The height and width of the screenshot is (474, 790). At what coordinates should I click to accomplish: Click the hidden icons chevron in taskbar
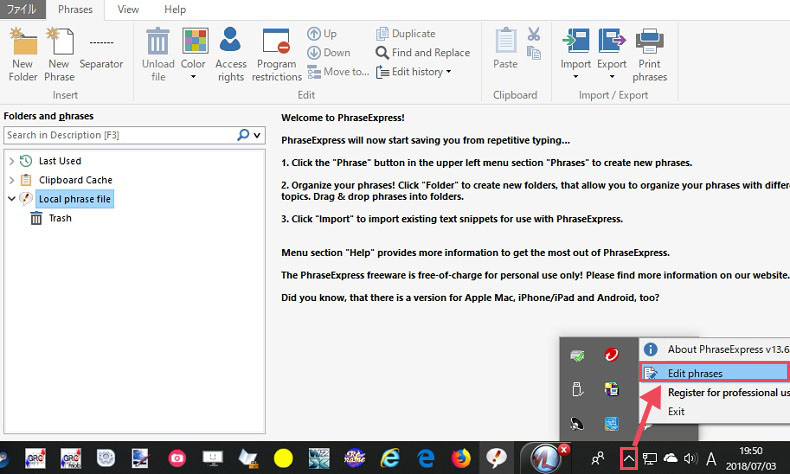coord(629,458)
